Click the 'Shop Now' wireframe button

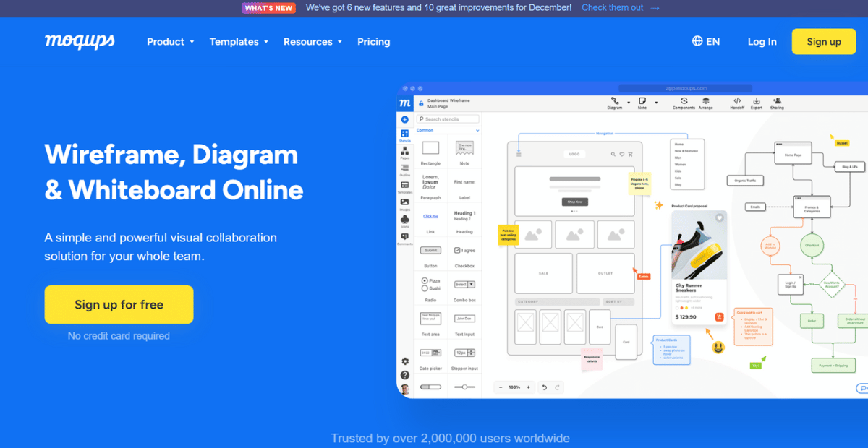(x=574, y=202)
